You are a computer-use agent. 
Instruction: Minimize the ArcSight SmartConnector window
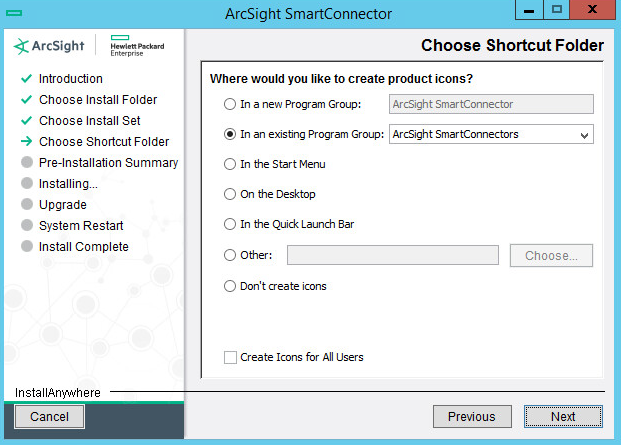529,10
